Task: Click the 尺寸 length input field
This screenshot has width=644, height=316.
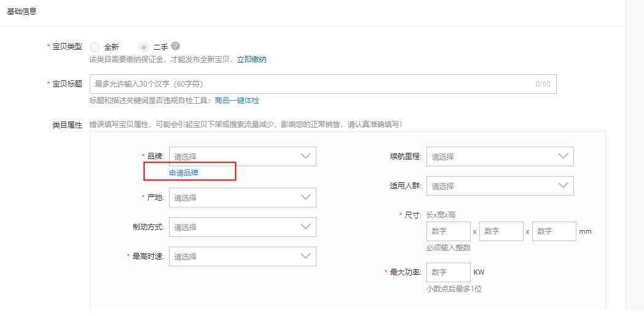Action: pyautogui.click(x=448, y=231)
